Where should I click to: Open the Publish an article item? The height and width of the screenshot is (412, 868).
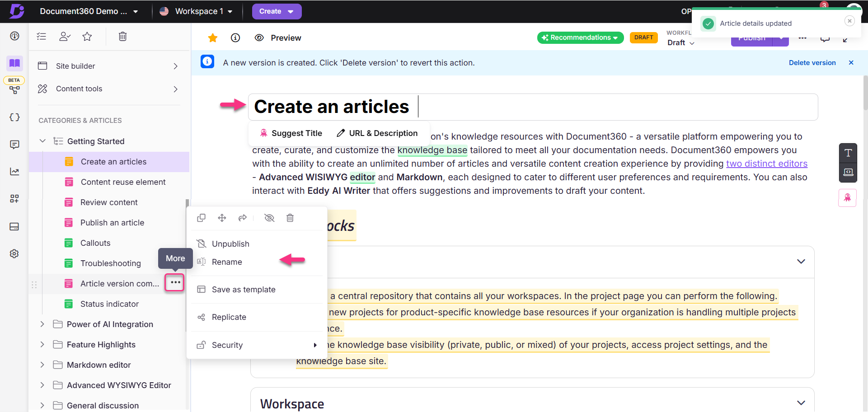coord(112,223)
